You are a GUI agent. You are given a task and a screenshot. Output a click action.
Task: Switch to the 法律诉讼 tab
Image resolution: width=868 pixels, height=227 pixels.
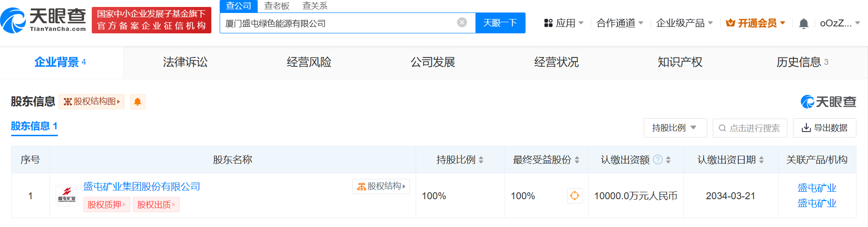pyautogui.click(x=185, y=62)
